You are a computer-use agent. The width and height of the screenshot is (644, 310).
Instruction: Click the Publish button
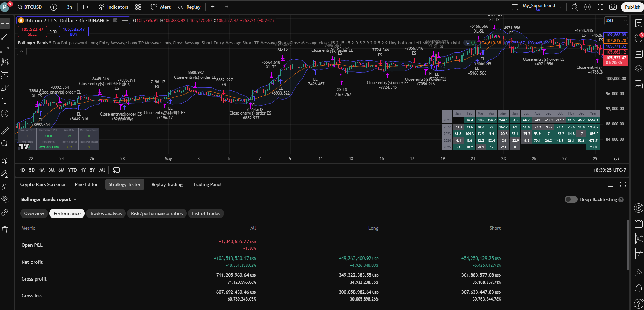tap(632, 7)
